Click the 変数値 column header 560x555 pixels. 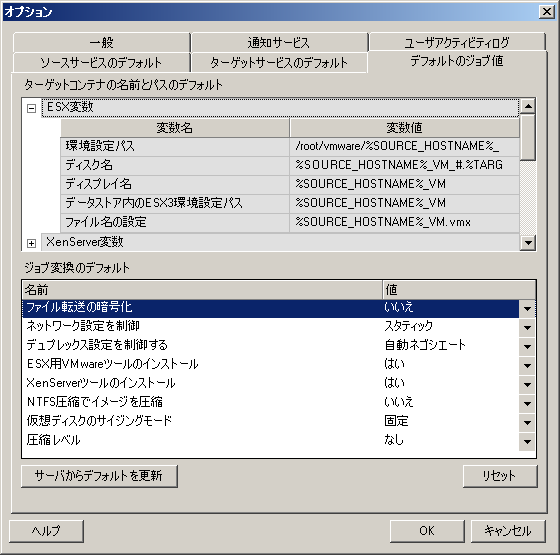404,128
